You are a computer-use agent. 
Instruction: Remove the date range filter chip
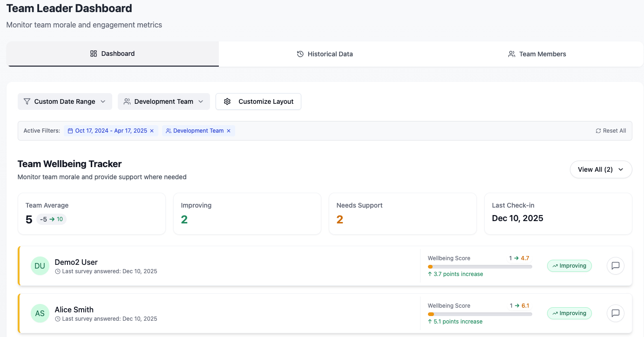click(x=152, y=131)
